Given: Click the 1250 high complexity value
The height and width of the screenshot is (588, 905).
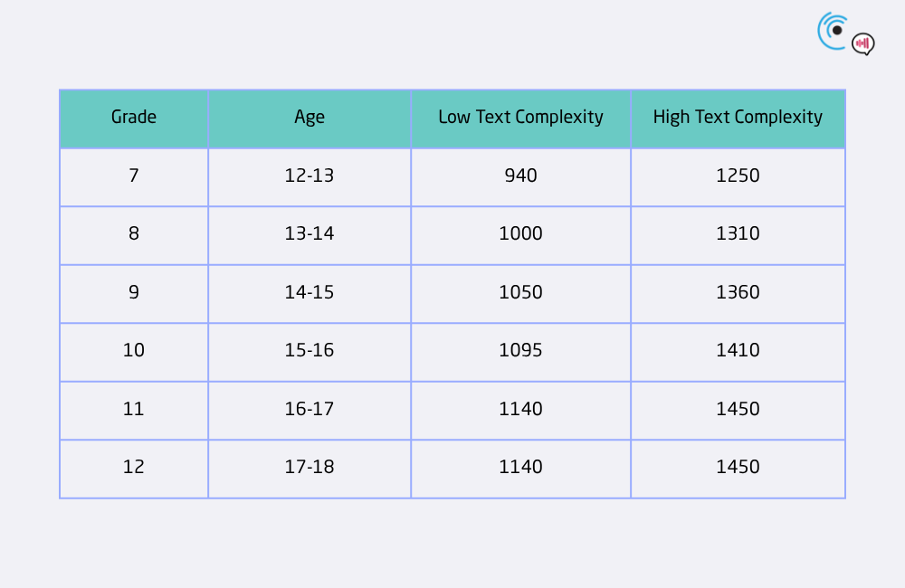Looking at the screenshot, I should pyautogui.click(x=738, y=177).
